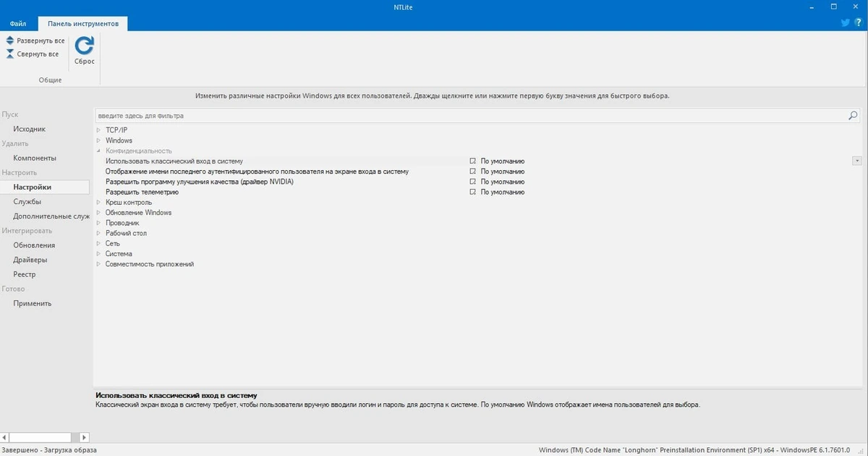Viewport: 868px width, 456px height.
Task: Click sidebar horizontal scrollbar right arrow
Action: tap(84, 437)
